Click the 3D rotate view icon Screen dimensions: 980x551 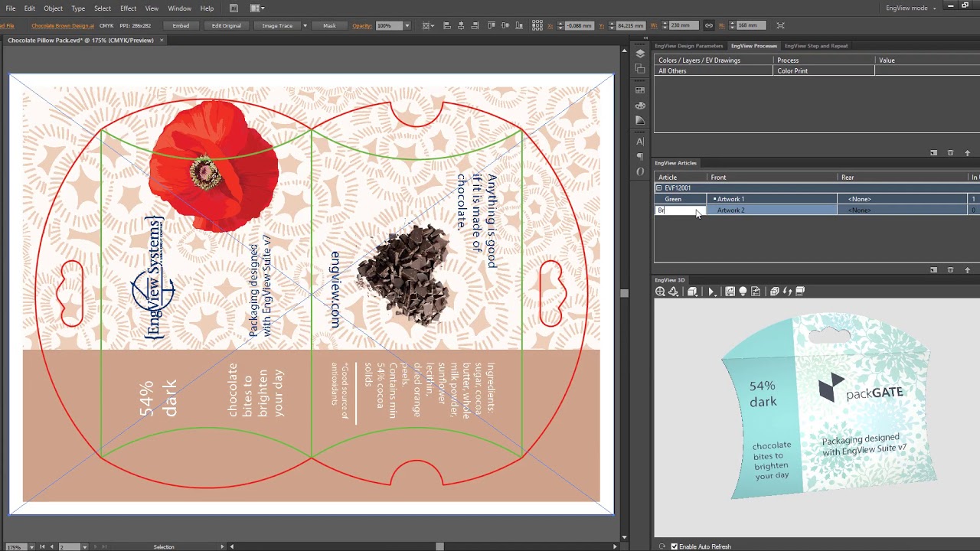[x=674, y=292]
